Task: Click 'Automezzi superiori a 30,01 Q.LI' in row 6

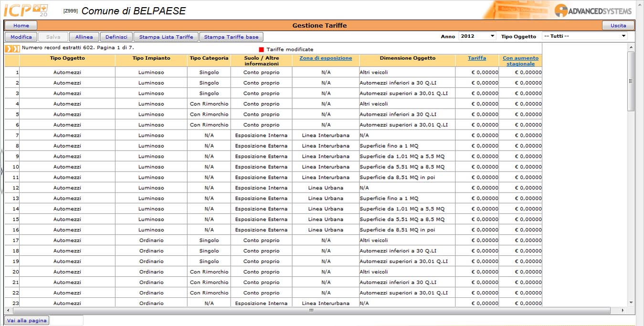Action: (403, 125)
